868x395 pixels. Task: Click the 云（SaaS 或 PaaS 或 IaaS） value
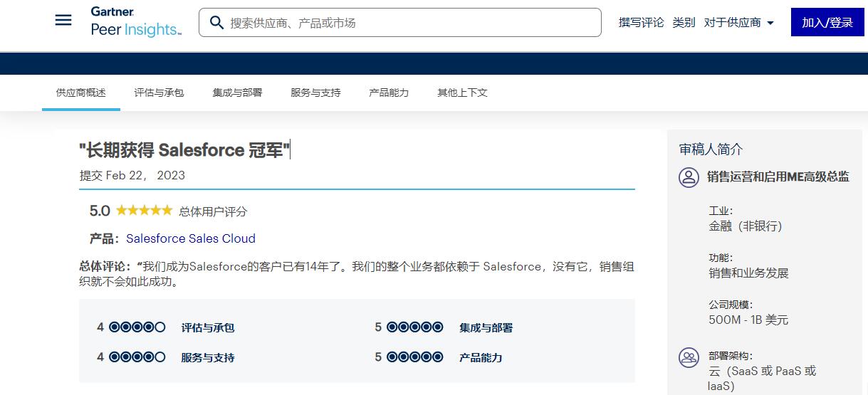[762, 379]
